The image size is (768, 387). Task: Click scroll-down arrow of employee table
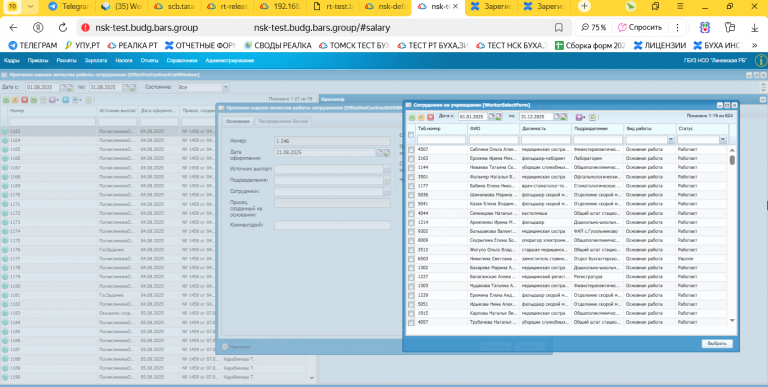click(732, 320)
